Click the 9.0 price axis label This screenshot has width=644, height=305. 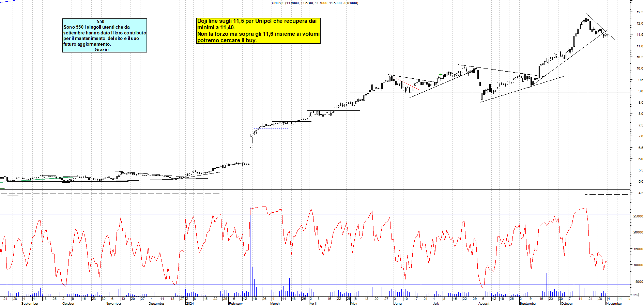641,91
